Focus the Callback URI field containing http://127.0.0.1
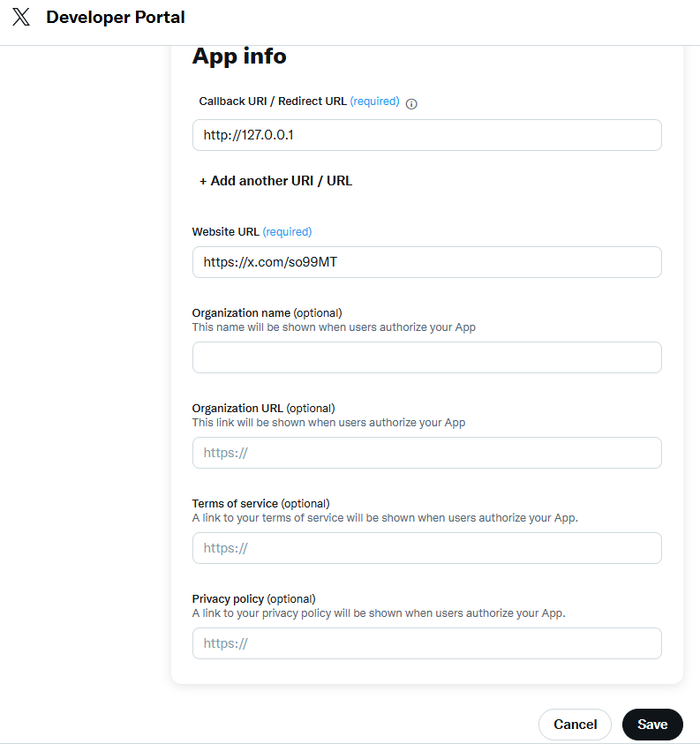 point(426,135)
